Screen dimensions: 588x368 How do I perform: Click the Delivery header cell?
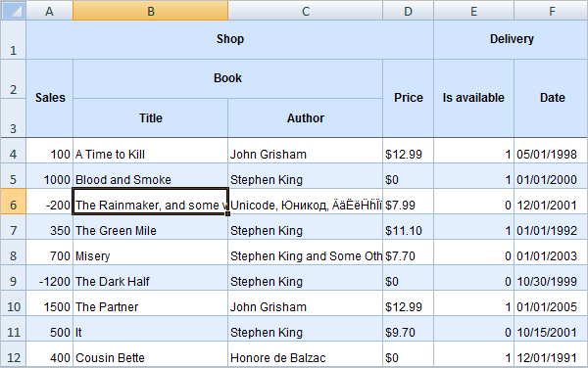coord(512,39)
